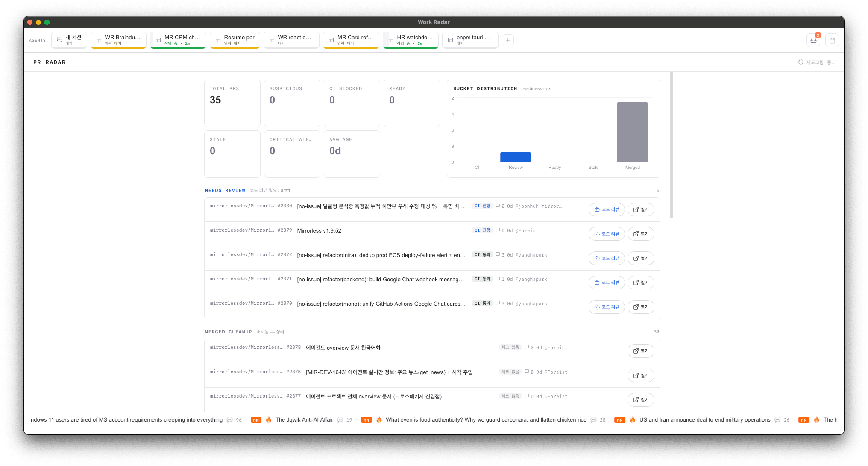Image resolution: width=868 pixels, height=466 pixels.
Task: Click the Avg Age stat card
Action: pos(352,154)
